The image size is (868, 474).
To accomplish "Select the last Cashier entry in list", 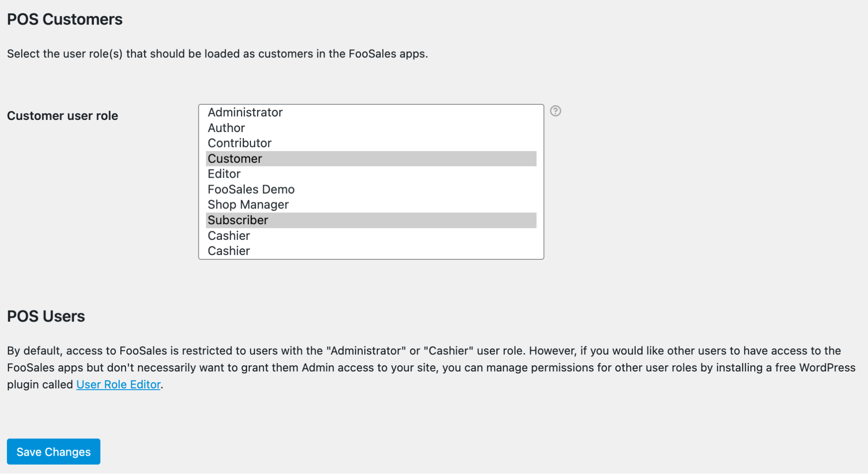I will [229, 251].
